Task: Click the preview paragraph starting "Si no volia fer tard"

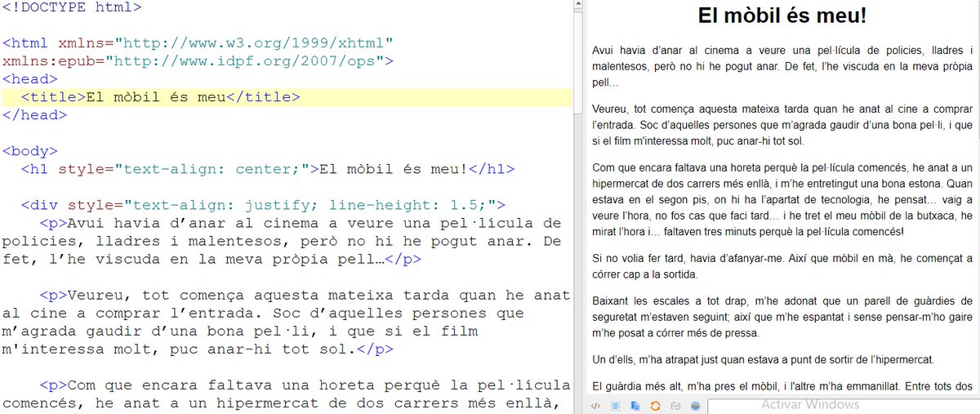Action: [x=782, y=266]
